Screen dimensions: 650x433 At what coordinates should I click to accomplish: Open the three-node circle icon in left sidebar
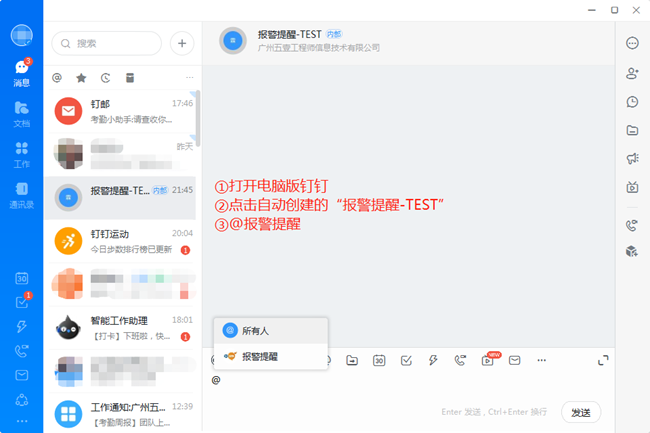(22, 400)
